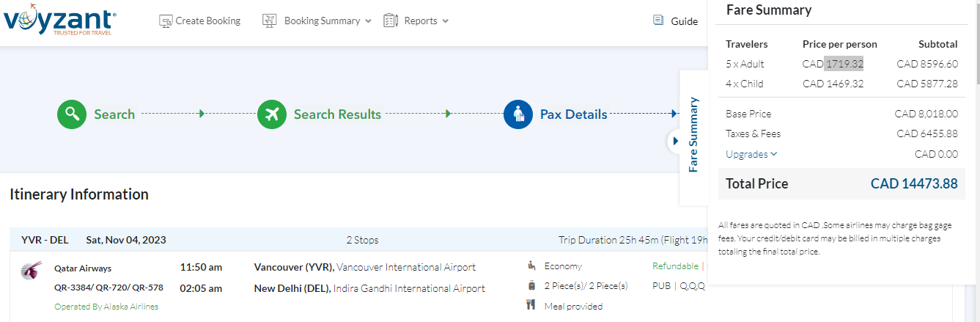This screenshot has height=322, width=980.
Task: Open the Guide link
Action: (x=684, y=21)
